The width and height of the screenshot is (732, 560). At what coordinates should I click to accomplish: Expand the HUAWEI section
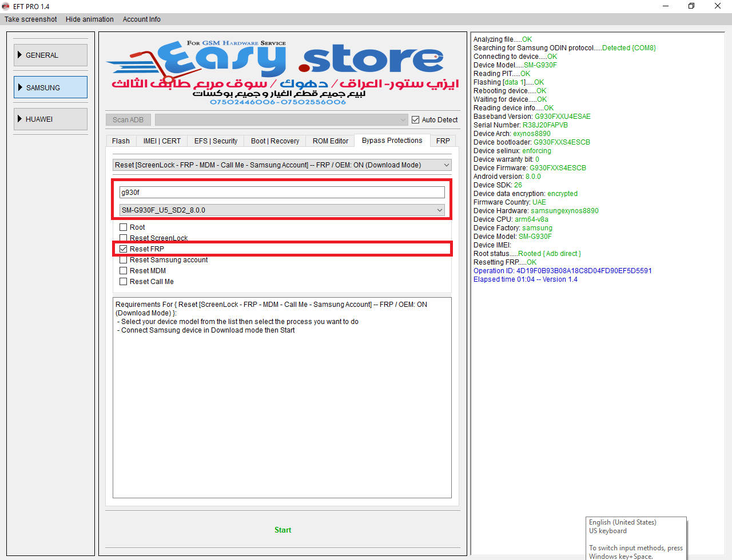click(50, 119)
